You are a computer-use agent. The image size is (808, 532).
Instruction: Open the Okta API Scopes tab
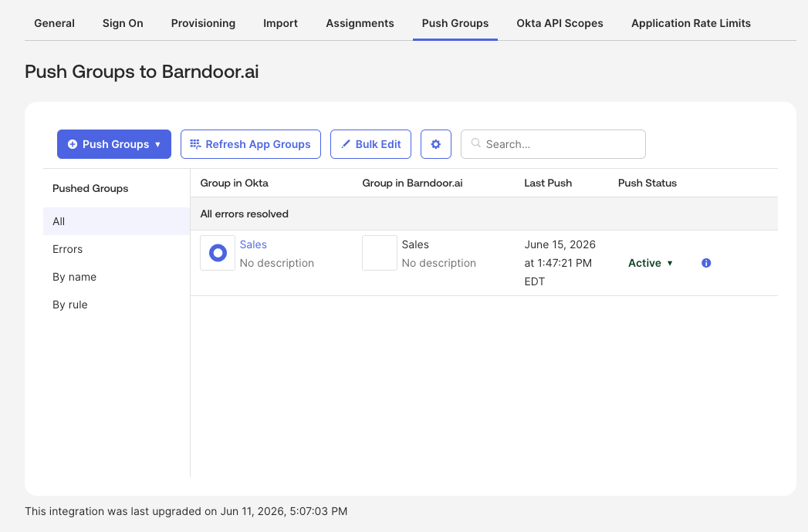560,23
